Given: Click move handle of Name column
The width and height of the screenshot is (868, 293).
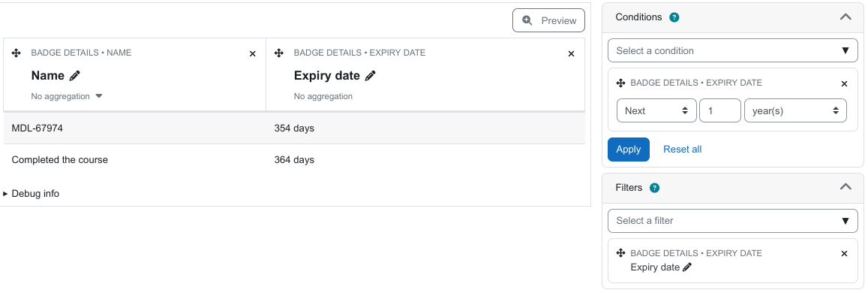Looking at the screenshot, I should [16, 53].
